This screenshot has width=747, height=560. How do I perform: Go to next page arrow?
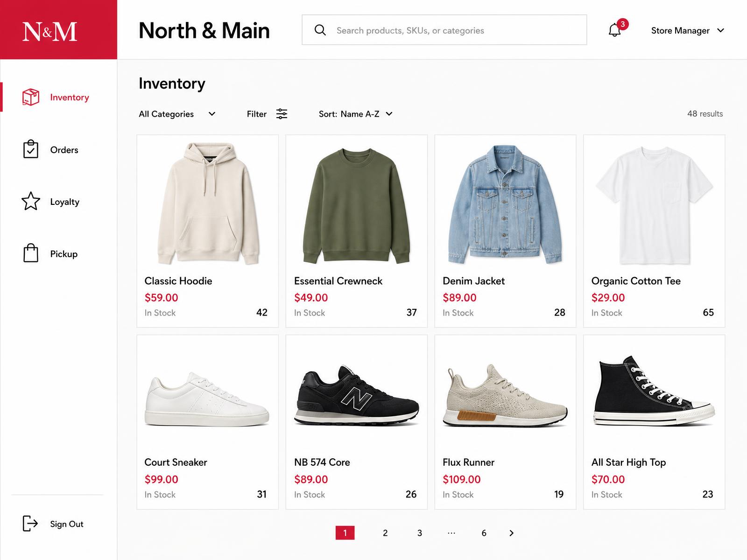(511, 533)
